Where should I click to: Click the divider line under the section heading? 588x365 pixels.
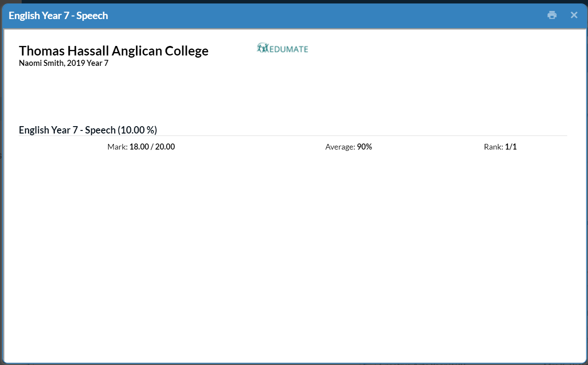click(x=293, y=136)
